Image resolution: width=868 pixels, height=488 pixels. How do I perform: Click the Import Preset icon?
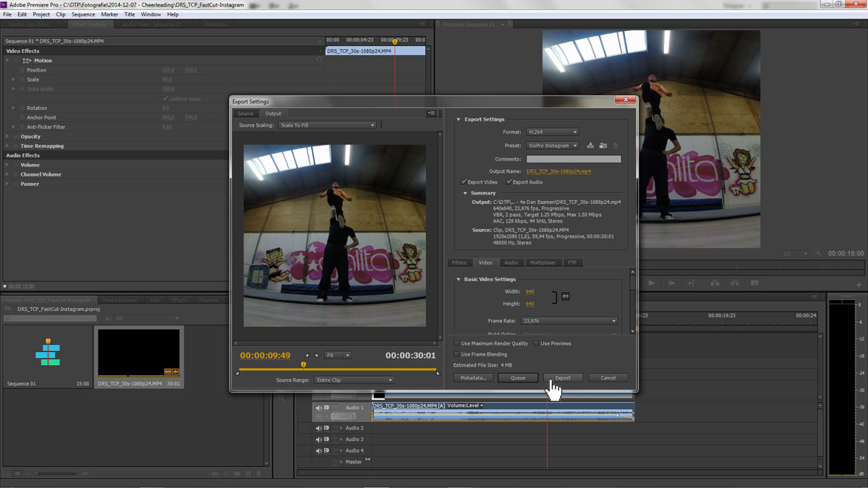pyautogui.click(x=603, y=146)
